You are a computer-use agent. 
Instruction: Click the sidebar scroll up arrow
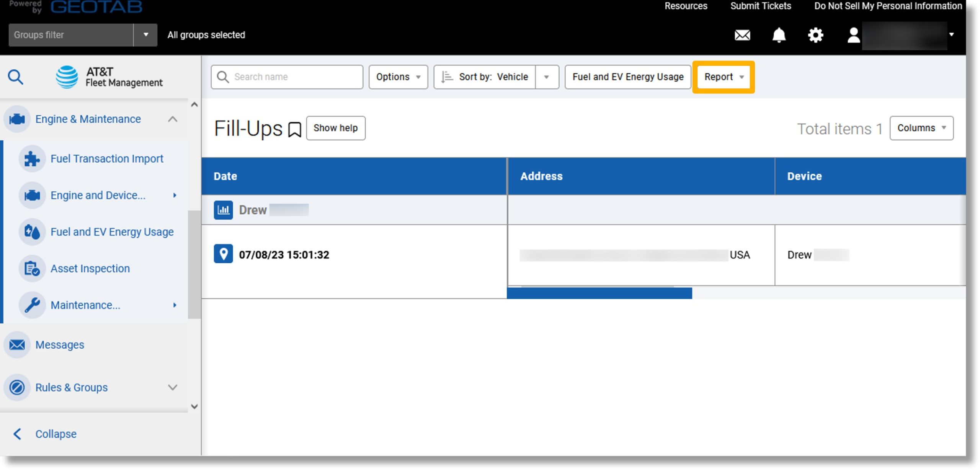coord(194,105)
